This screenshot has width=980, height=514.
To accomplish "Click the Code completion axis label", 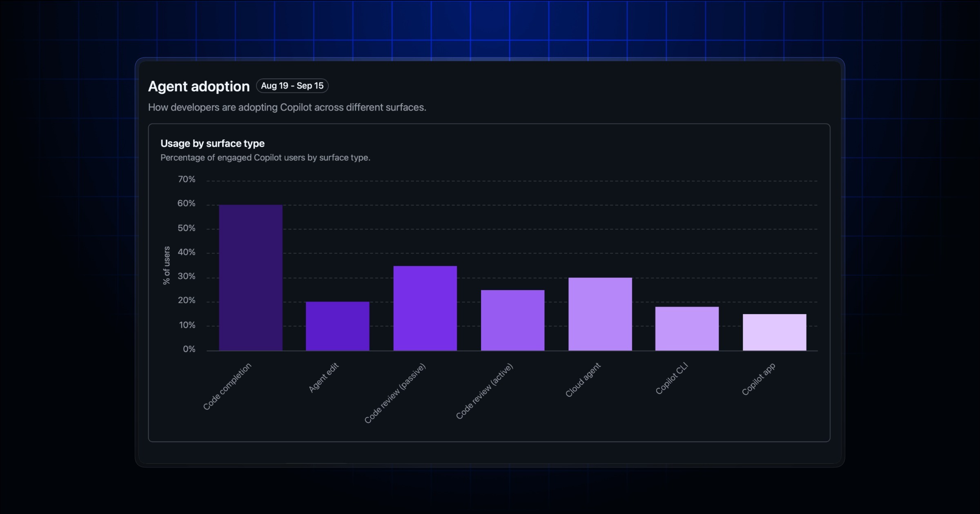I will coord(227,386).
